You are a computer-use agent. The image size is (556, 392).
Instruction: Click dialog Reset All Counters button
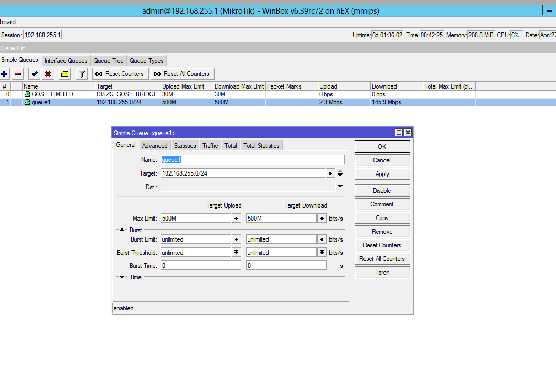click(382, 259)
